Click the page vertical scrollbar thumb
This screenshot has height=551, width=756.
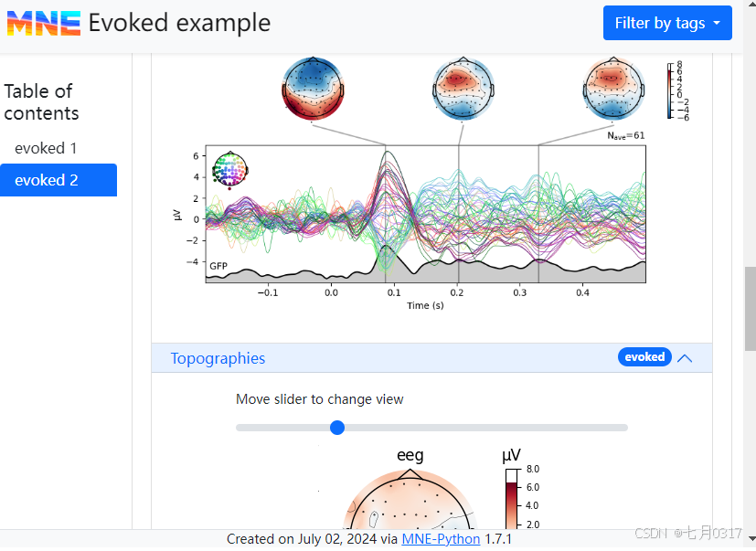click(751, 311)
